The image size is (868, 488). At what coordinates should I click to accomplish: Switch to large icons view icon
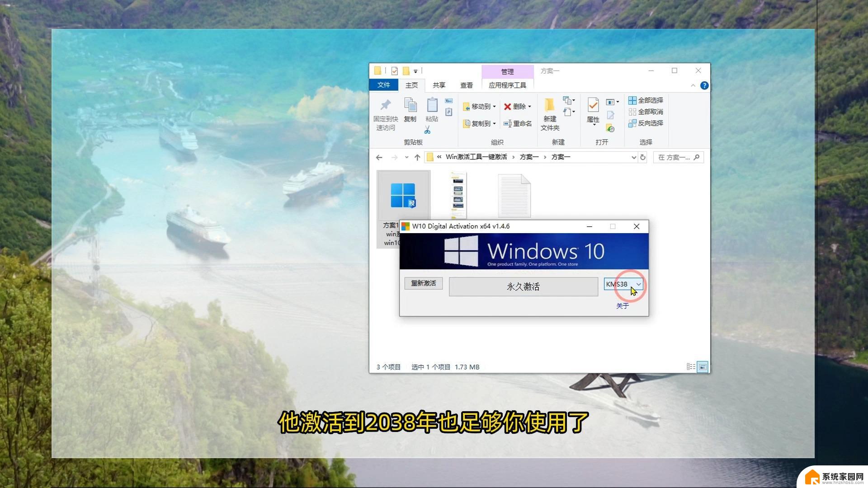coord(703,367)
